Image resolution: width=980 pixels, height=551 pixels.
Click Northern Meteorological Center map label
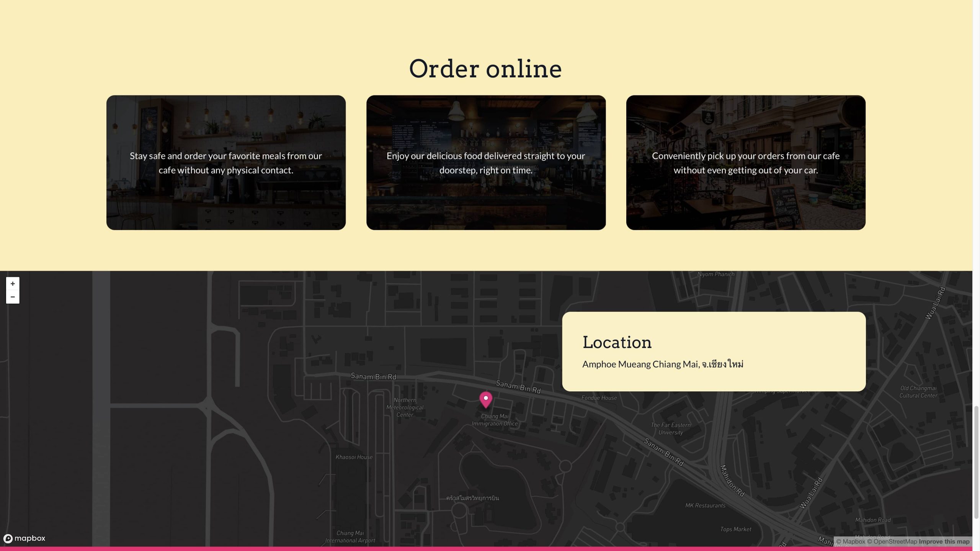(x=405, y=407)
